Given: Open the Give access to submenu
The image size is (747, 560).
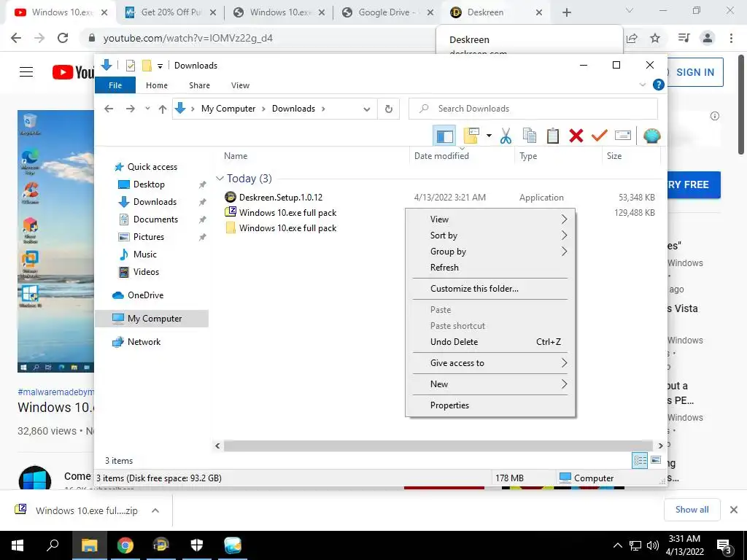Looking at the screenshot, I should 490,363.
